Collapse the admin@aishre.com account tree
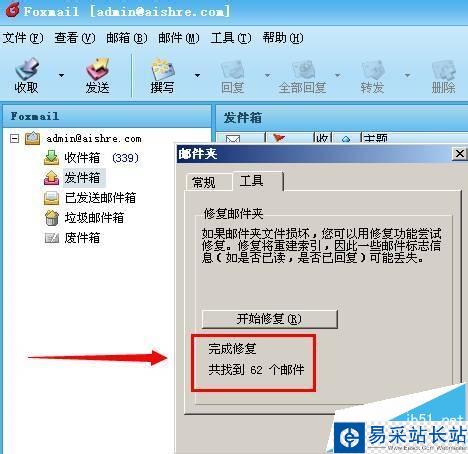 (x=14, y=138)
